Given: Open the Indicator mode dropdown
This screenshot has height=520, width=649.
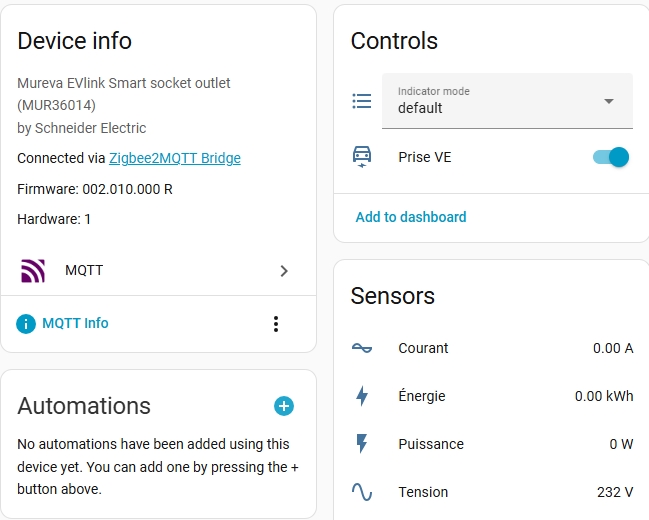Looking at the screenshot, I should point(507,101).
